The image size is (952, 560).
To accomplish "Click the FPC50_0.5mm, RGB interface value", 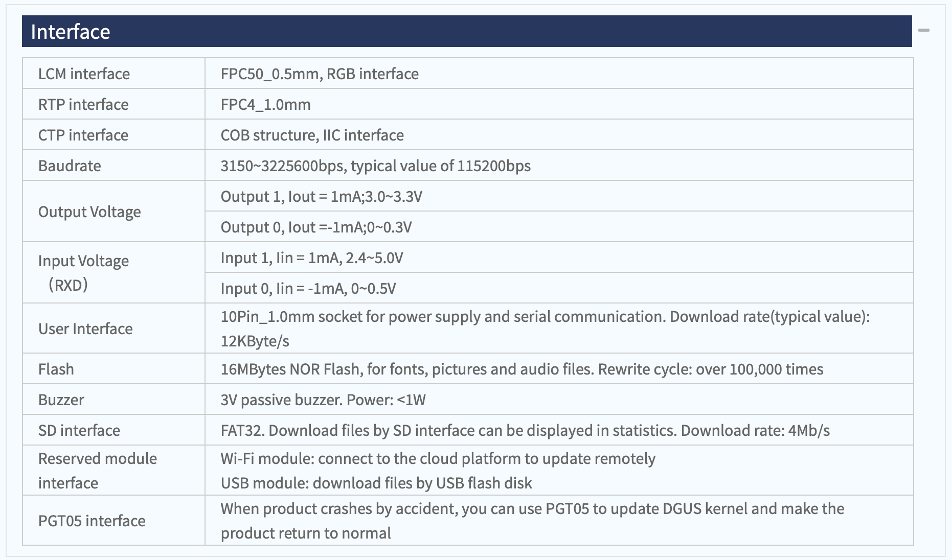I will [x=320, y=74].
